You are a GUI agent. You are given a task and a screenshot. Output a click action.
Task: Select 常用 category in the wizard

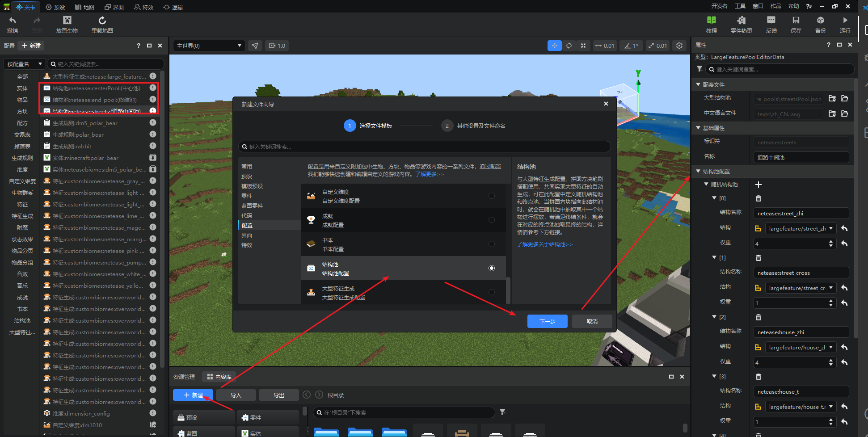(x=247, y=166)
